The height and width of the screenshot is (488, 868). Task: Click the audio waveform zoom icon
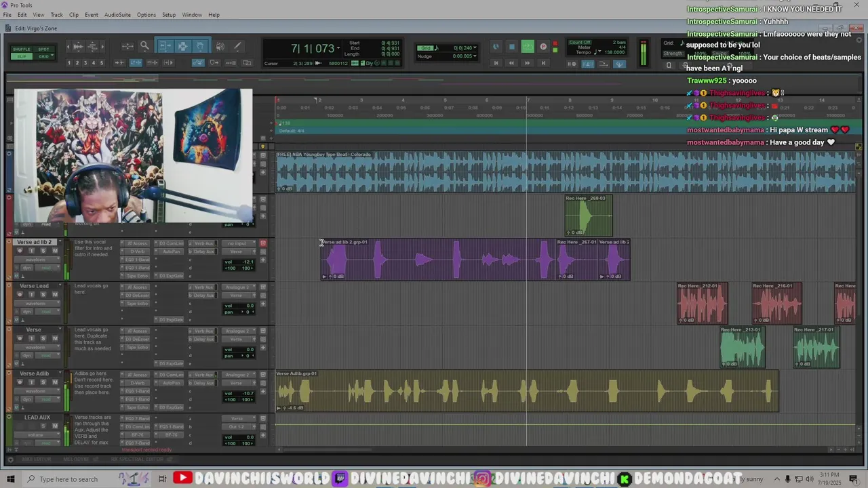[77, 46]
